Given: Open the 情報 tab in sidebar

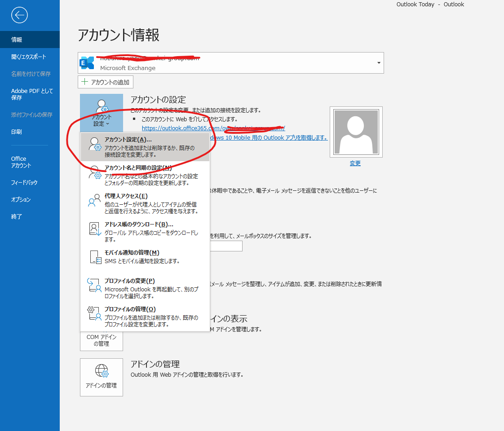Looking at the screenshot, I should (30, 40).
